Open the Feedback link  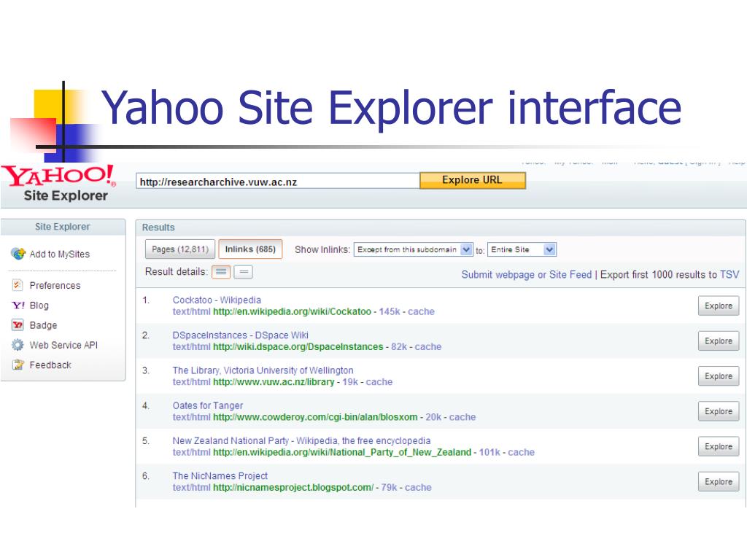50,365
